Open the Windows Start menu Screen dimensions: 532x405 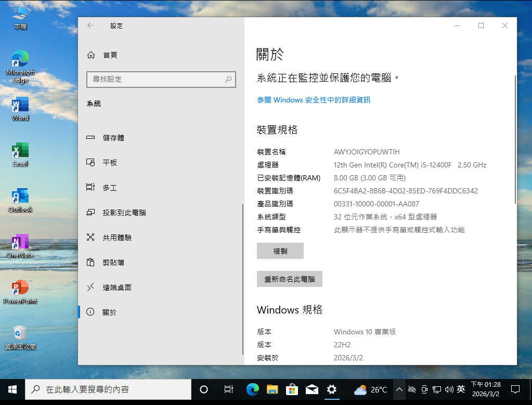[12, 389]
